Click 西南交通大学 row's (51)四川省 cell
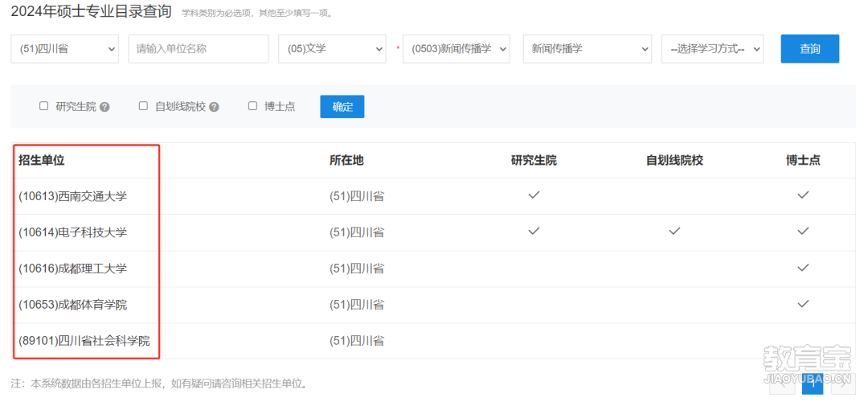Viewport: 868px width, 402px height. pyautogui.click(x=357, y=196)
